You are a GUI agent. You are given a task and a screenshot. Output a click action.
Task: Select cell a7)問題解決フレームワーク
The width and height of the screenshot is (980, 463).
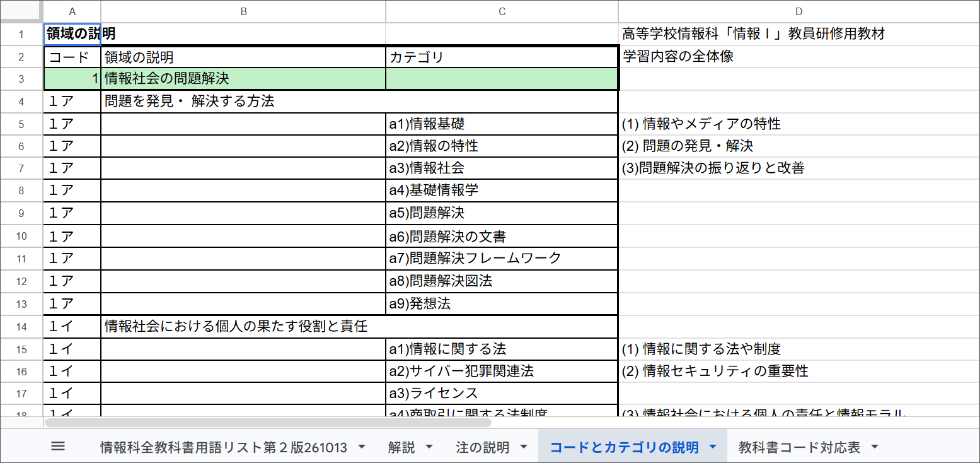coord(502,258)
